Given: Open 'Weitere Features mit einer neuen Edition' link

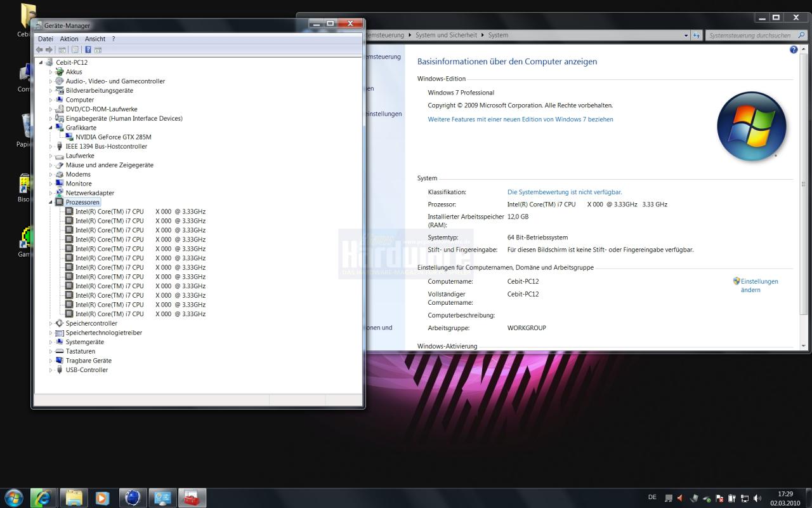Looking at the screenshot, I should 520,119.
